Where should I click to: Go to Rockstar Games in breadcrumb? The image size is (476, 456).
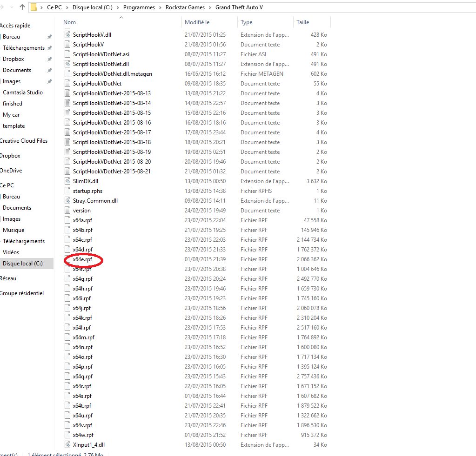pyautogui.click(x=185, y=7)
